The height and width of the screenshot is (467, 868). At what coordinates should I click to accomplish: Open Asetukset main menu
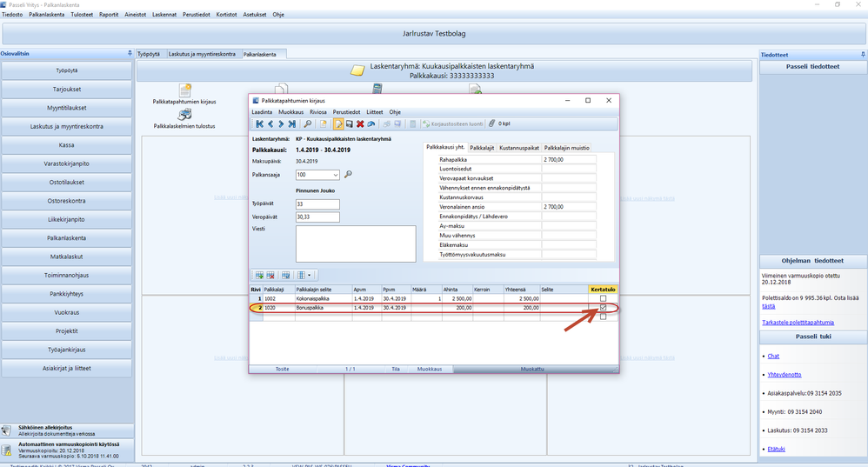coord(255,15)
